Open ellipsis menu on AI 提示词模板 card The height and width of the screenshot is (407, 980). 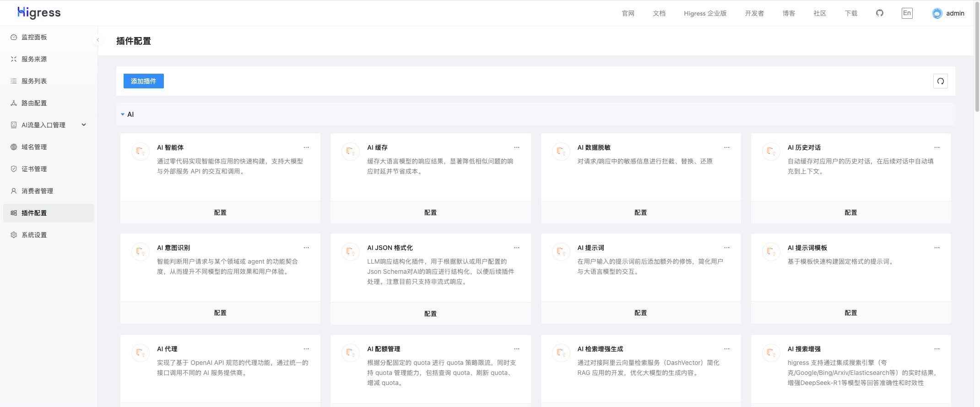937,248
